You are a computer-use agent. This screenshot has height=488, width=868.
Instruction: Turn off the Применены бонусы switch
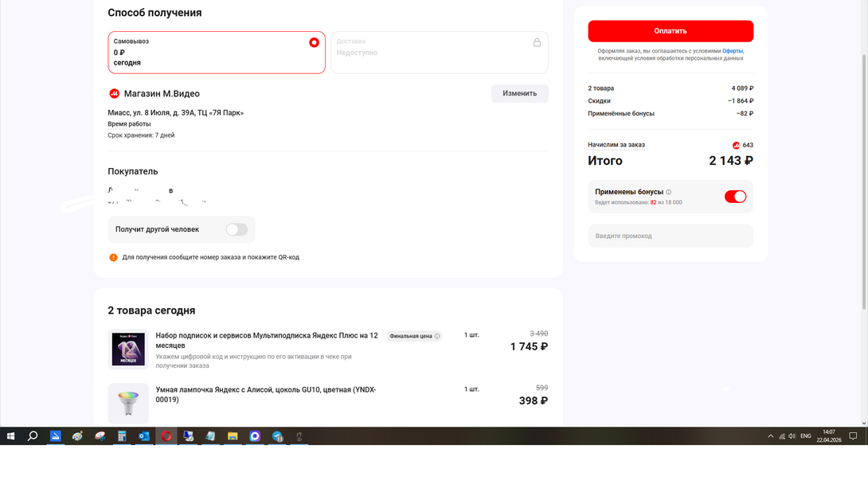735,197
